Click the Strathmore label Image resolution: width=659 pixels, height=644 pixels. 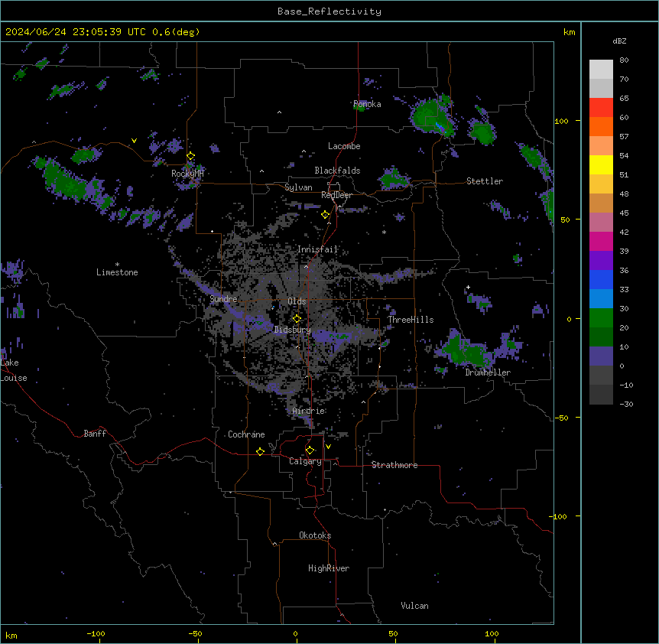tap(394, 465)
